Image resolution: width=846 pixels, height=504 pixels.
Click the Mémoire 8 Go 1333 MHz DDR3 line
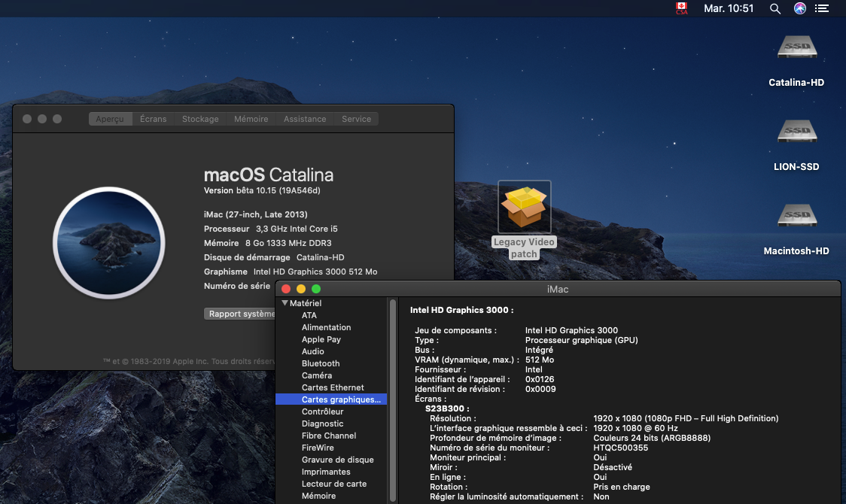click(x=268, y=243)
